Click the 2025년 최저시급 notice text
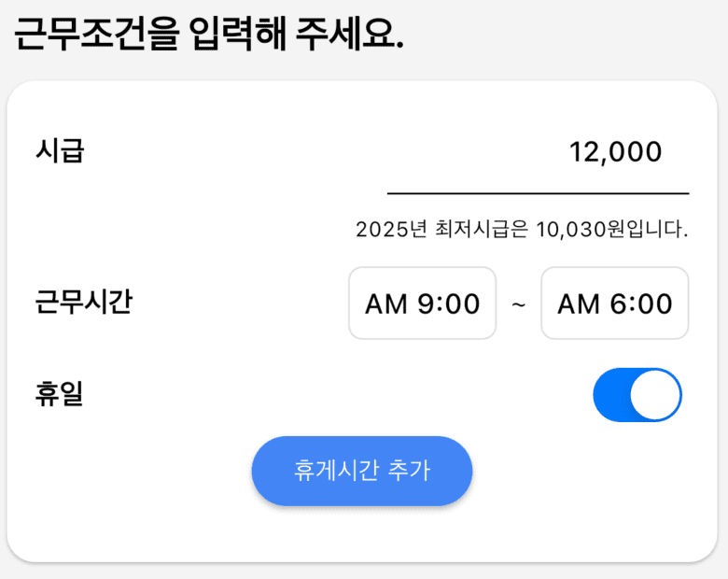The width and height of the screenshot is (728, 579). (x=522, y=229)
